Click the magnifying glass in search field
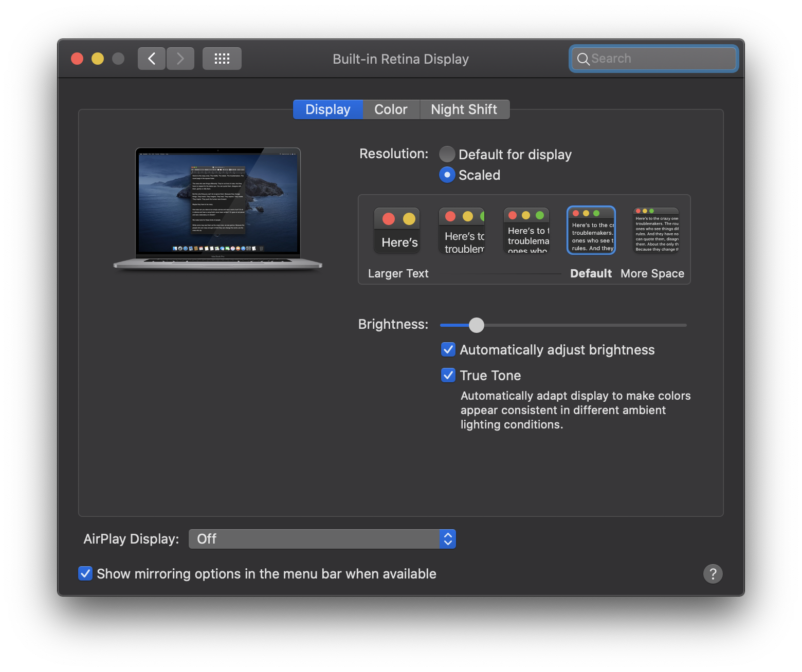 click(583, 59)
